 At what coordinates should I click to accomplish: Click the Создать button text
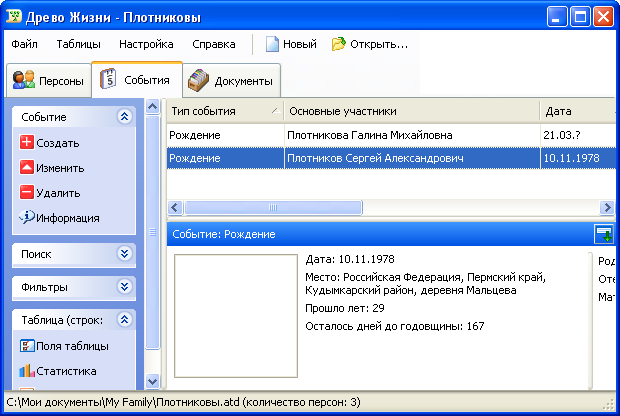[58, 143]
